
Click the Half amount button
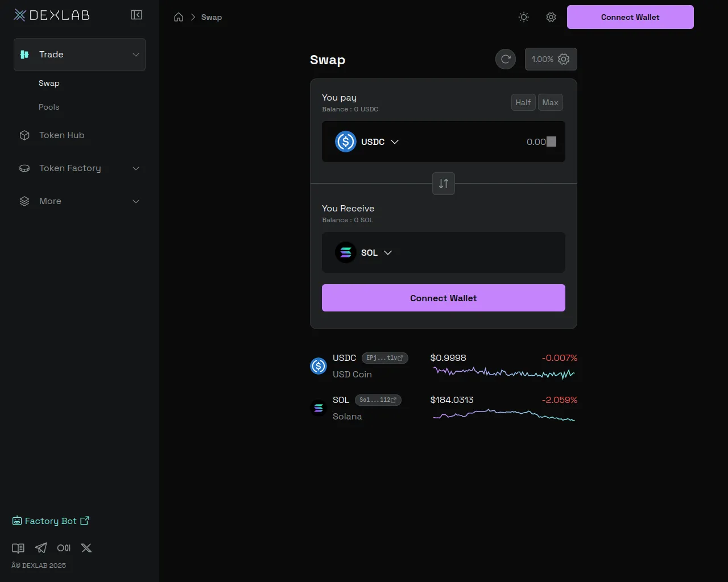(523, 102)
